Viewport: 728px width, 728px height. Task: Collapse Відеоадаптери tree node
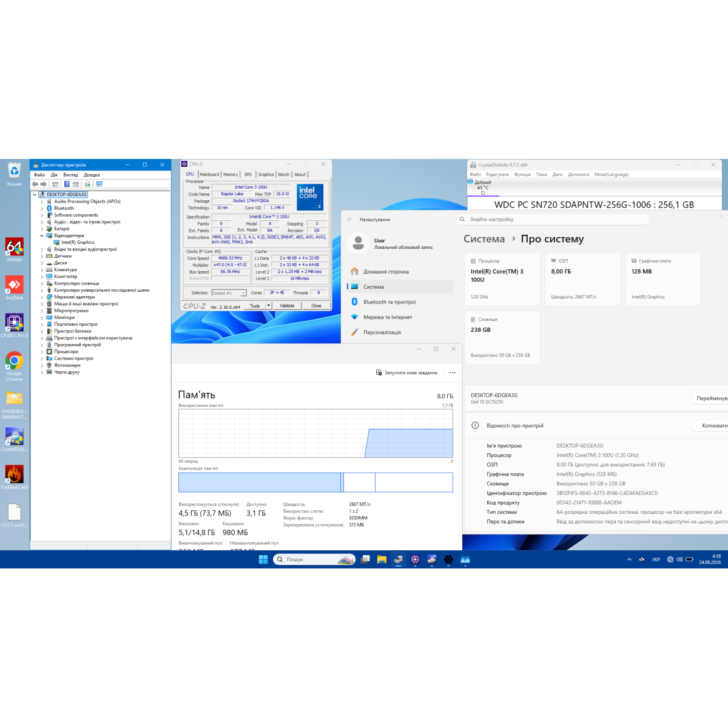42,235
